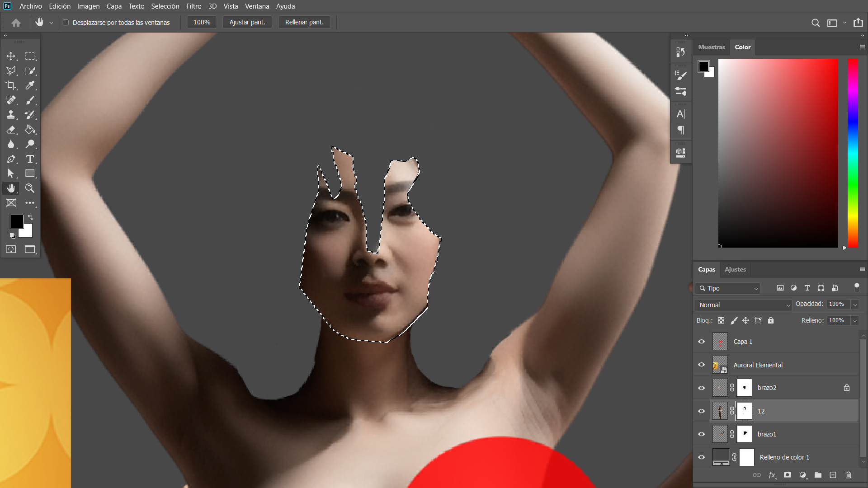Select the Move tool
This screenshot has width=868, height=488.
pos(11,56)
